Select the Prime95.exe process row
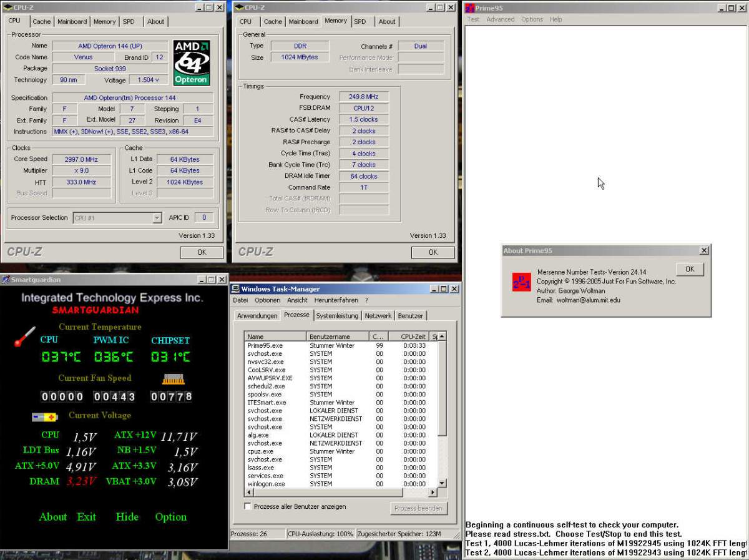 (341, 345)
